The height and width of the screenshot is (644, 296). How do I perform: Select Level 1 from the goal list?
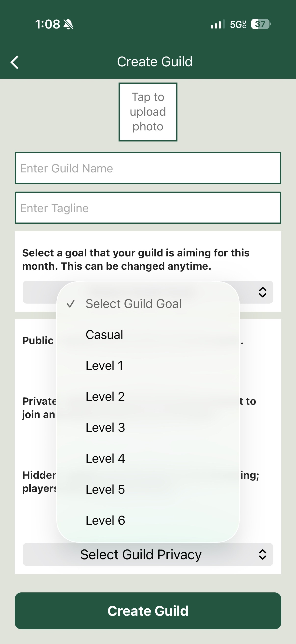[104, 366]
